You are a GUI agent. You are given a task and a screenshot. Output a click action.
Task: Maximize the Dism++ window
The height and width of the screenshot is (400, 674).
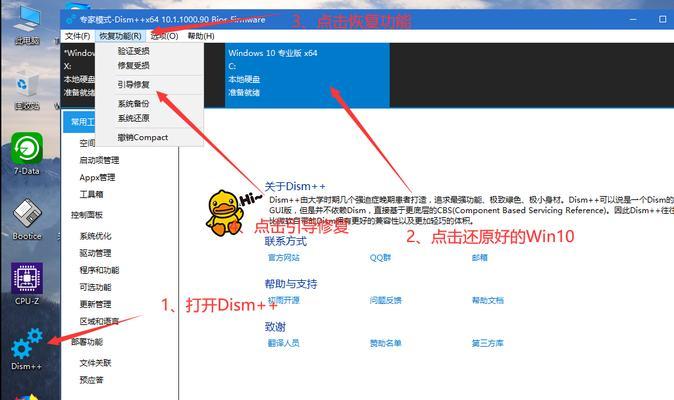(x=662, y=19)
